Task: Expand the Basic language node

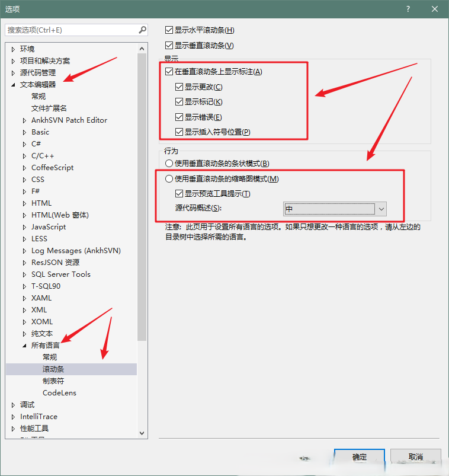Action: [24, 132]
